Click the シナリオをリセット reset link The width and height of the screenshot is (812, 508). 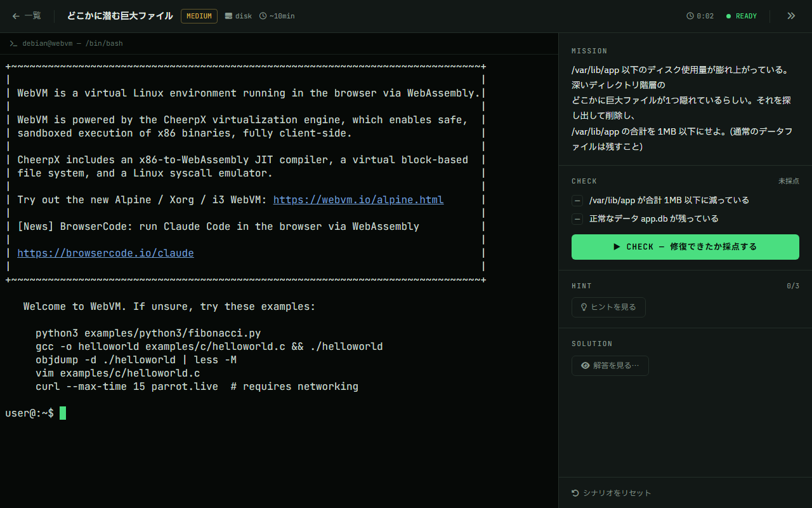(x=612, y=493)
